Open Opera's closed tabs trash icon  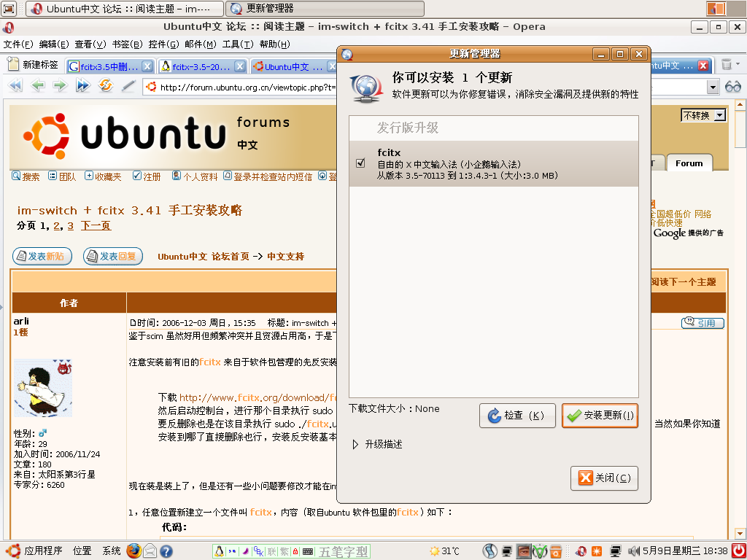[x=727, y=64]
